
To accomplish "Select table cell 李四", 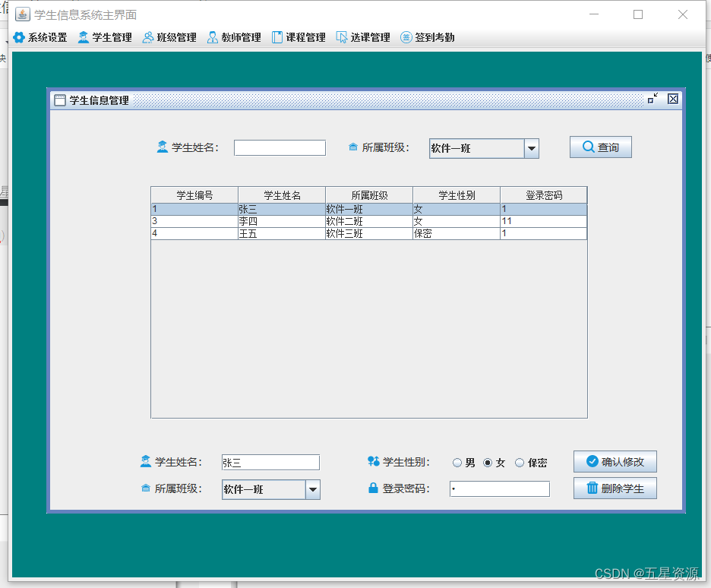I will pyautogui.click(x=282, y=221).
